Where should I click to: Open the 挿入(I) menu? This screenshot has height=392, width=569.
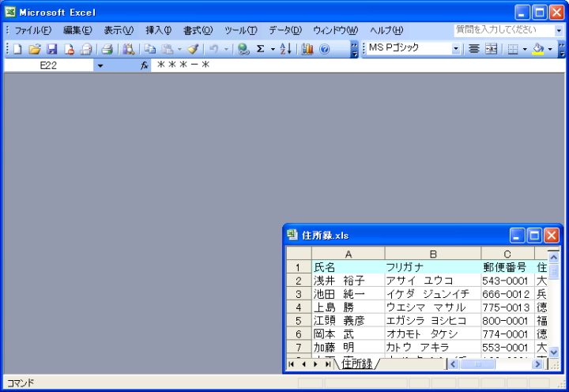pyautogui.click(x=159, y=30)
